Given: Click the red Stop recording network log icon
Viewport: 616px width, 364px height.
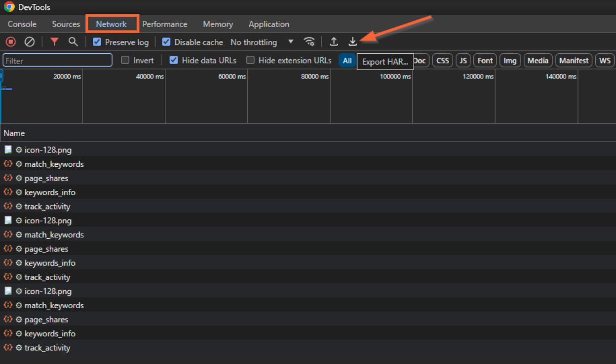Looking at the screenshot, I should coord(11,42).
